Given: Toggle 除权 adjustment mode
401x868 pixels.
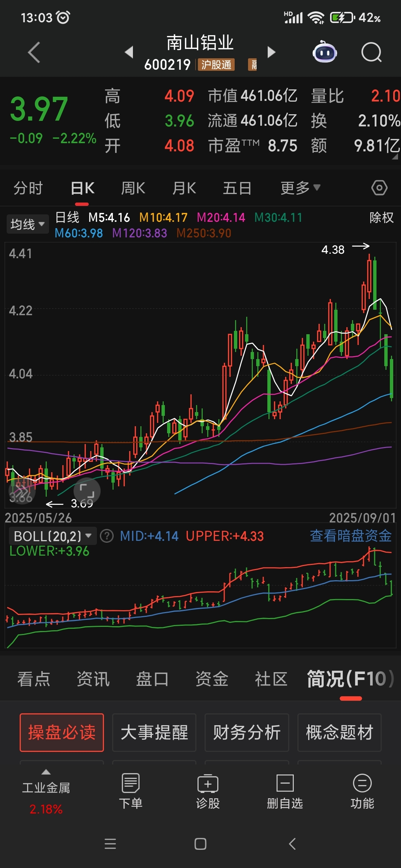Looking at the screenshot, I should [381, 217].
